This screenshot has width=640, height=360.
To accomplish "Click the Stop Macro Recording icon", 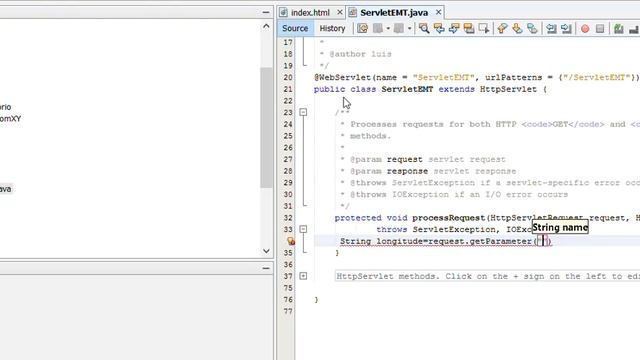I will coord(600,29).
